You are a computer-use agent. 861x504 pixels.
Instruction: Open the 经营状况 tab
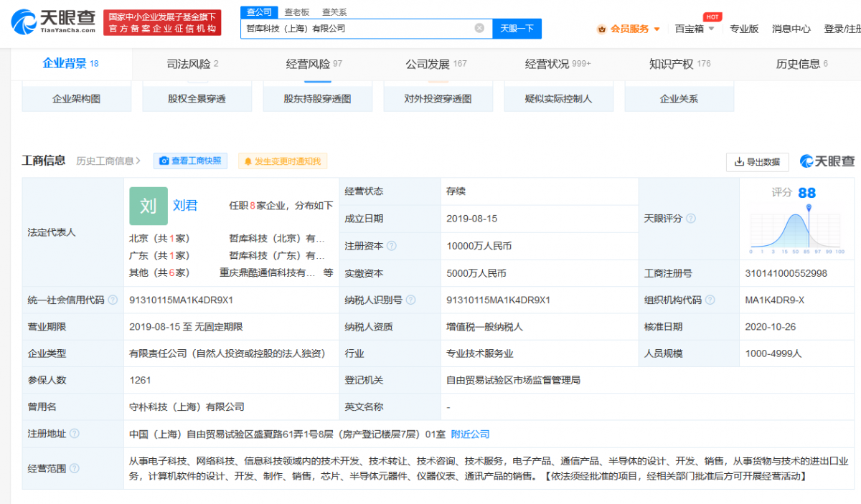[x=557, y=64]
